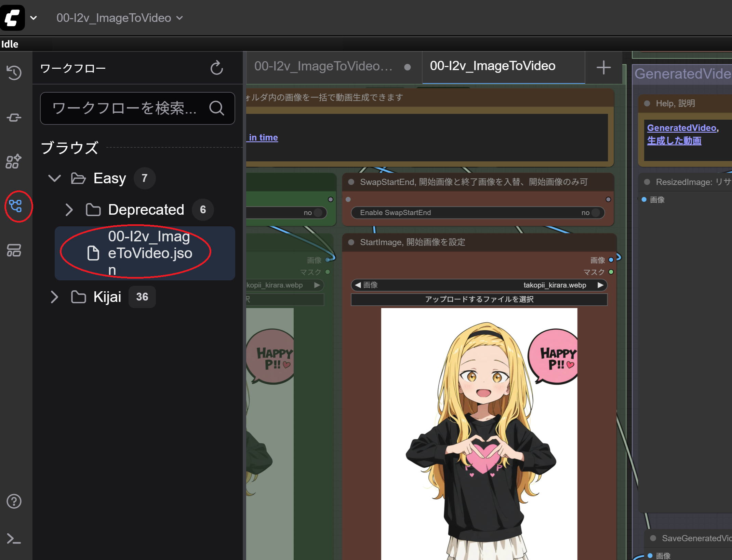The height and width of the screenshot is (560, 732).
Task: Collapse the Easy folder
Action: click(55, 178)
